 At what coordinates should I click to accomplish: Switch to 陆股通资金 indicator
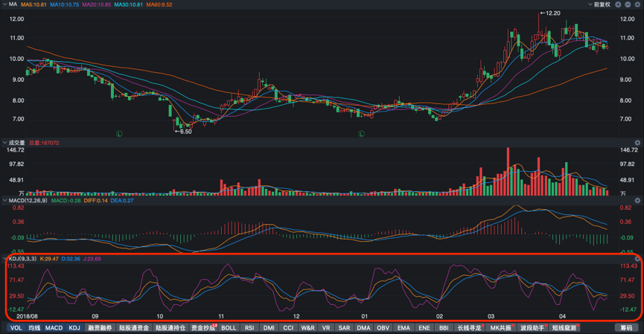click(134, 328)
